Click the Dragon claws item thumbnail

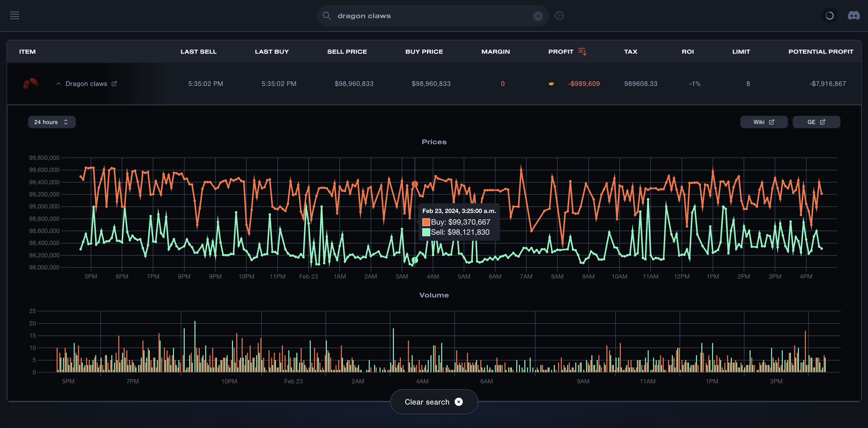31,83
